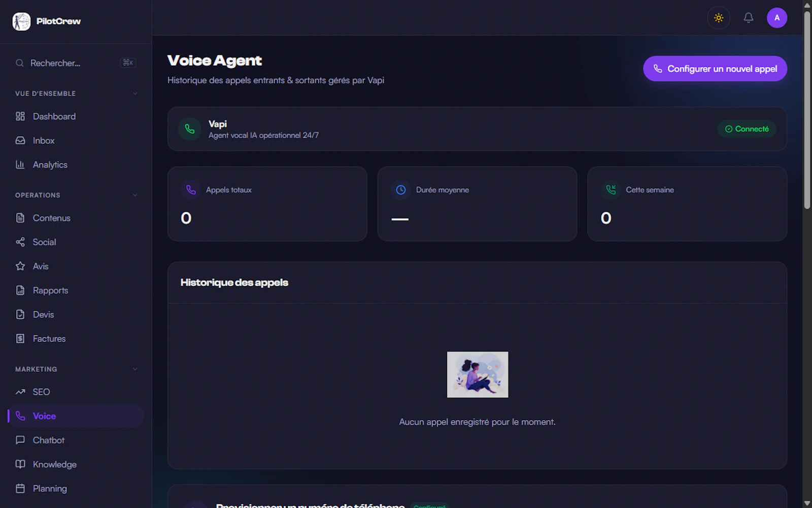Open the Social section

pyautogui.click(x=76, y=242)
